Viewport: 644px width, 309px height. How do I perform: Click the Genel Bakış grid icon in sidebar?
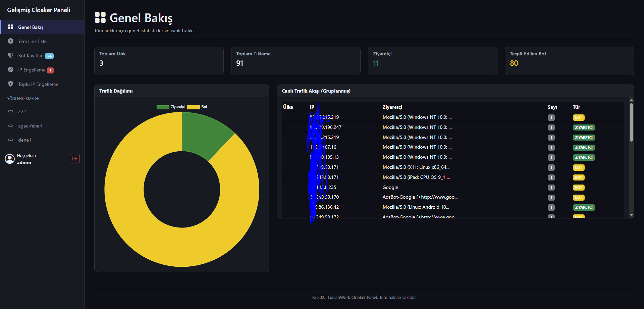pyautogui.click(x=11, y=27)
